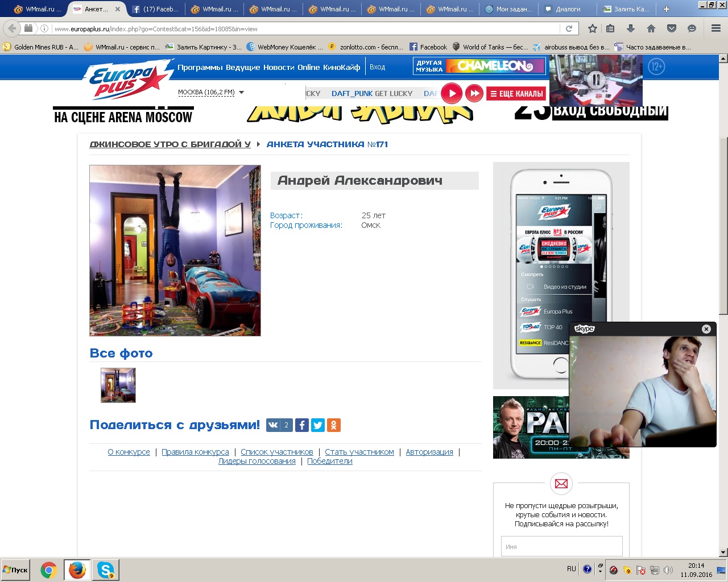The width and height of the screenshot is (728, 582).
Task: Pause the studio video stream
Action: [x=595, y=80]
